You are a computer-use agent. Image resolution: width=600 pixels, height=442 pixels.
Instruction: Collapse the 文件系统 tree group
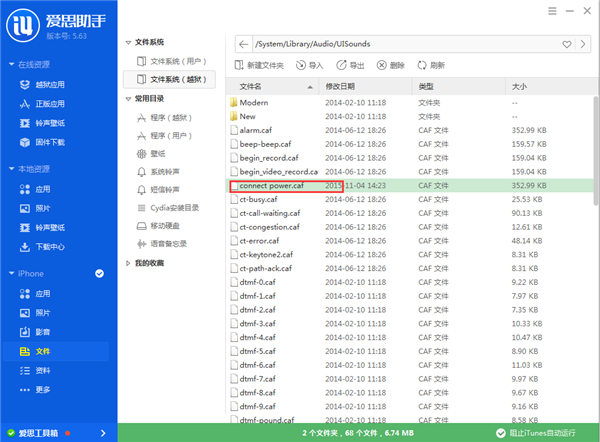coord(128,42)
